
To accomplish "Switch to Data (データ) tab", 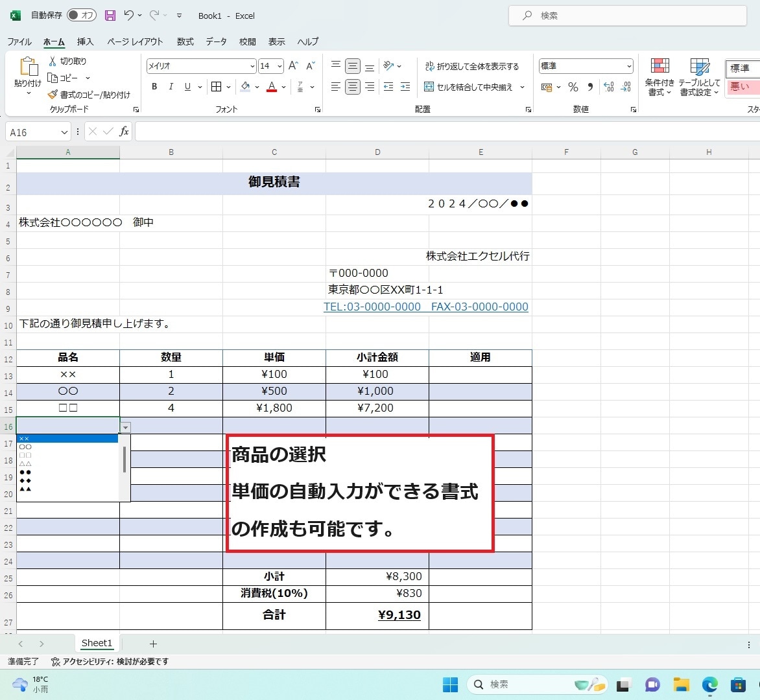I will tap(216, 41).
